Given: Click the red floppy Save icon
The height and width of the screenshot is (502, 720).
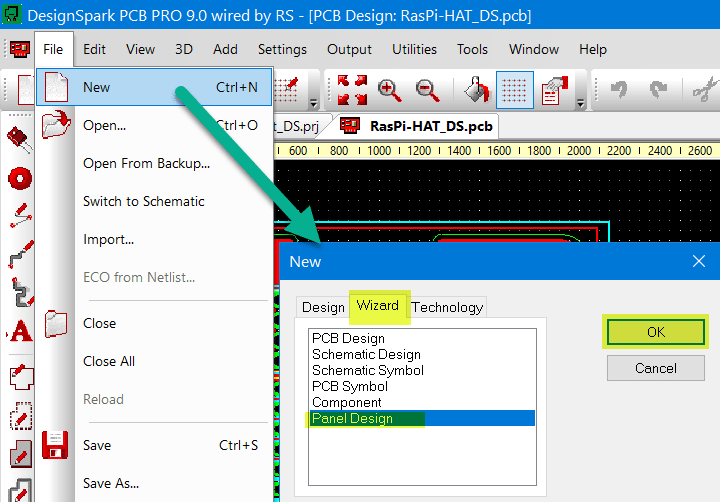Looking at the screenshot, I should click(x=55, y=445).
